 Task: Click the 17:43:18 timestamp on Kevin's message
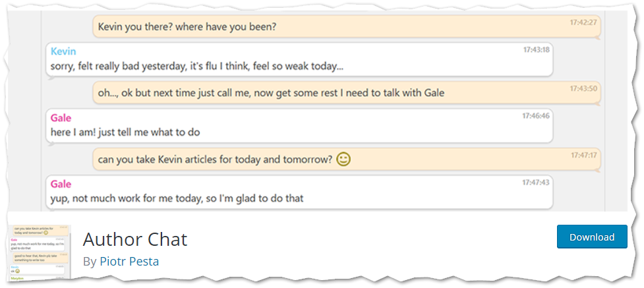536,49
